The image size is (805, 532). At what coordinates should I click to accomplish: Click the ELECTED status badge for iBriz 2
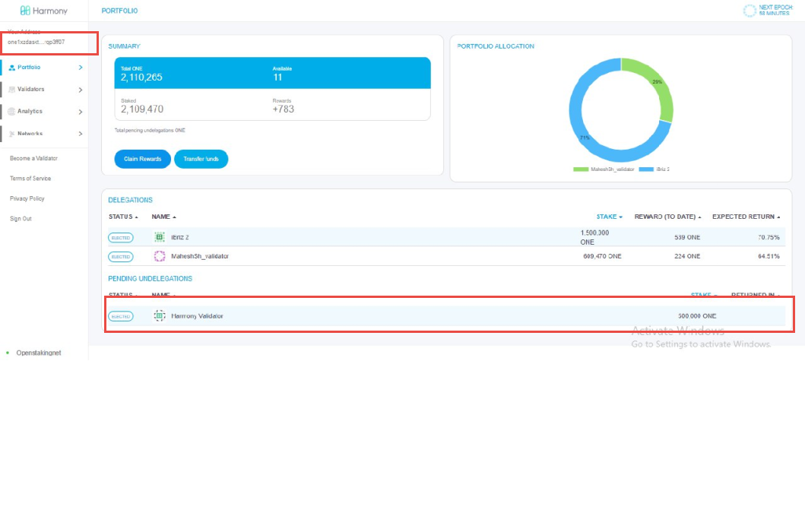point(120,236)
